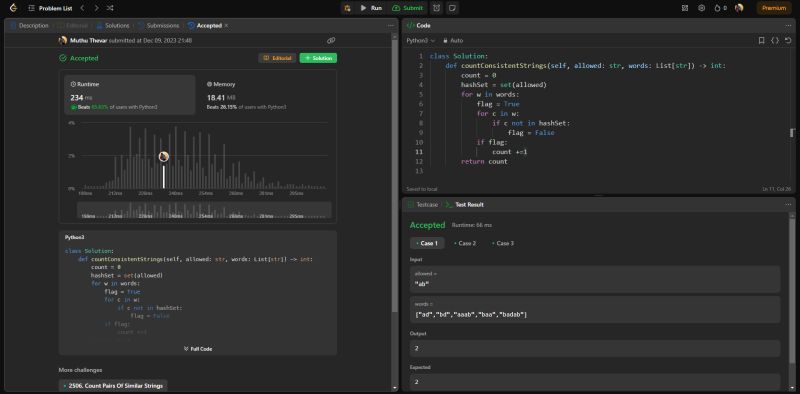
Task: Close the Accepted tab
Action: point(227,26)
